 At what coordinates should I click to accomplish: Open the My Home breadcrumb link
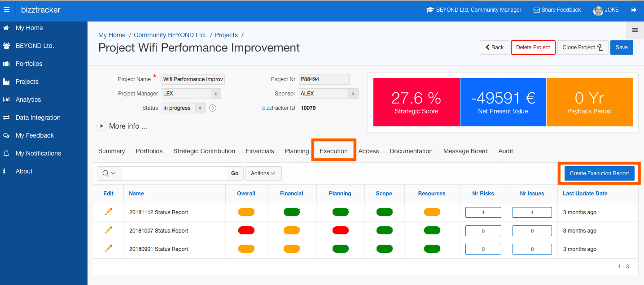pos(112,35)
